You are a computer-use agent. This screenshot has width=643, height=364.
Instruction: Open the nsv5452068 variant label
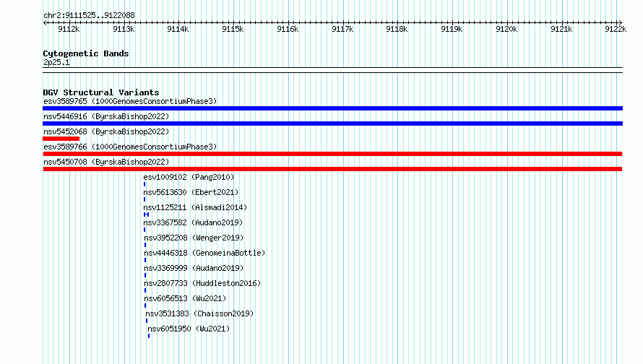click(x=106, y=131)
